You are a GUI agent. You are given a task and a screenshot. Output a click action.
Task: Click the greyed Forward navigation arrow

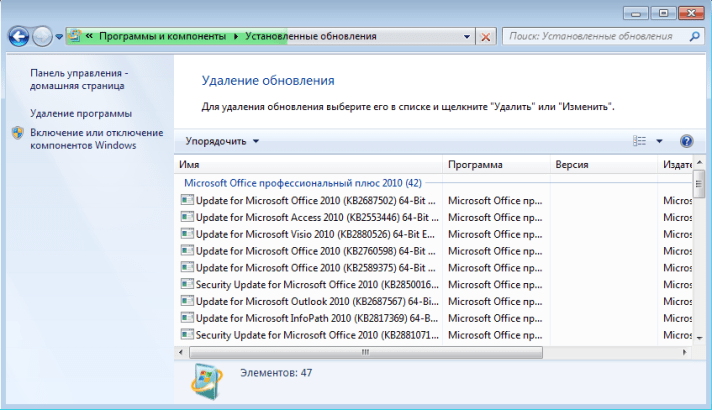point(42,36)
